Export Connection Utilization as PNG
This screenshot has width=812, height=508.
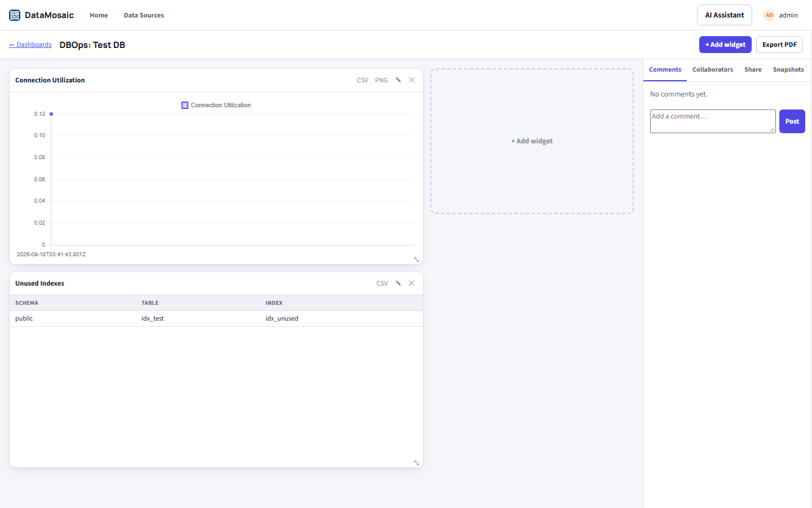click(382, 80)
